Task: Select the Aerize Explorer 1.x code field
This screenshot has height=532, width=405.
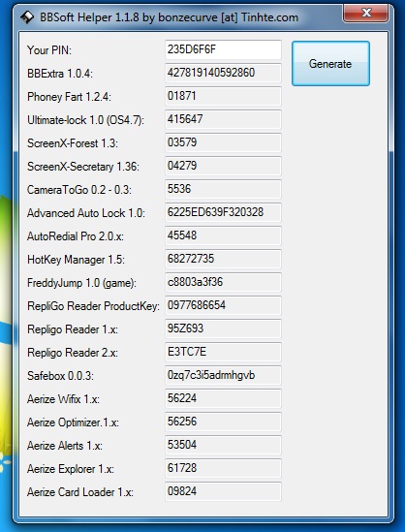Action: coord(223,468)
